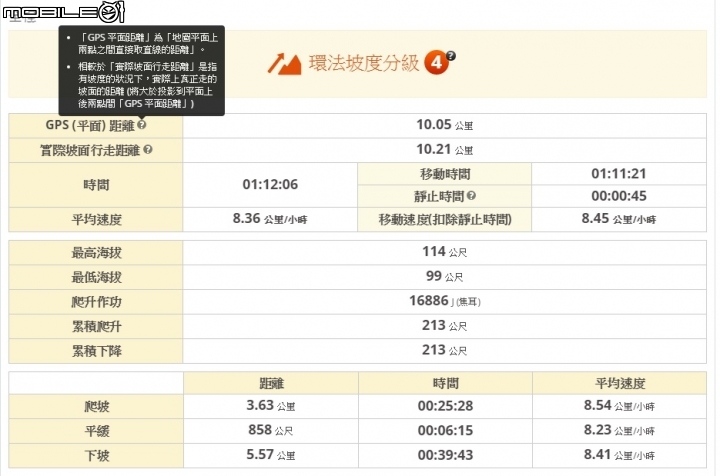
Task: Click cumulative ascent value 213 公尺
Action: pyautogui.click(x=444, y=326)
